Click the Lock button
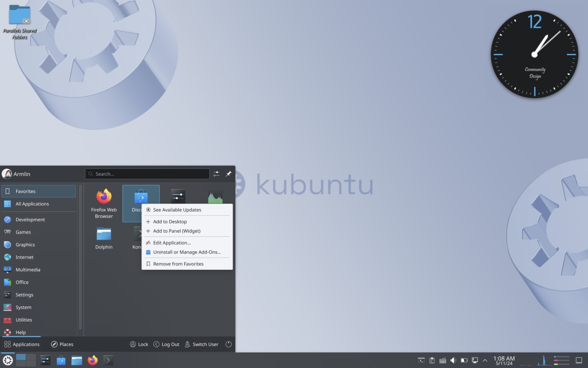Viewport: 588px width, 368px height. pyautogui.click(x=139, y=344)
